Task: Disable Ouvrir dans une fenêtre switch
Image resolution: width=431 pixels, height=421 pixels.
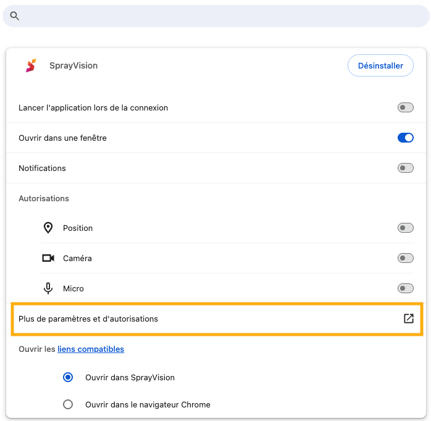Action: click(x=405, y=138)
